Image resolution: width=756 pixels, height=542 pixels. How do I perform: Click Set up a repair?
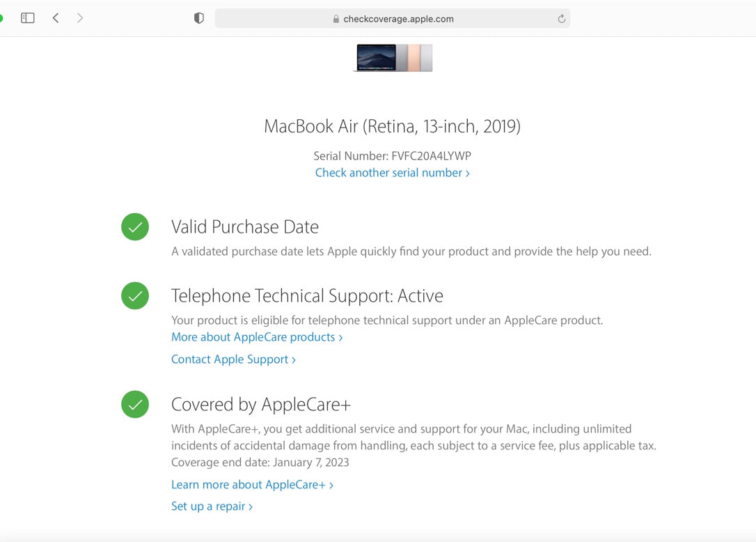click(x=207, y=506)
